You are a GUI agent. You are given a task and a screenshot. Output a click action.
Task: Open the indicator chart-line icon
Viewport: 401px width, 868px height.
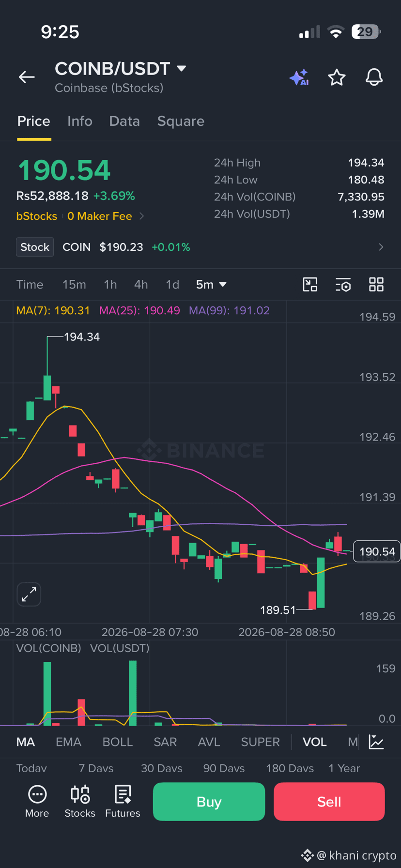(376, 742)
